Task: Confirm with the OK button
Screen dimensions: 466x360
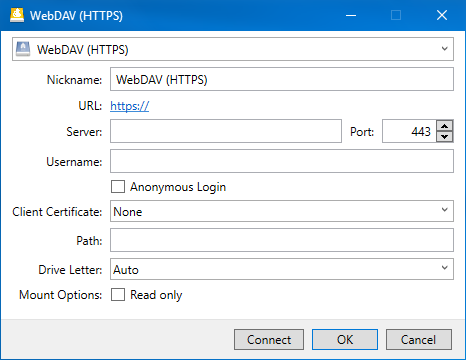Action: (x=345, y=340)
